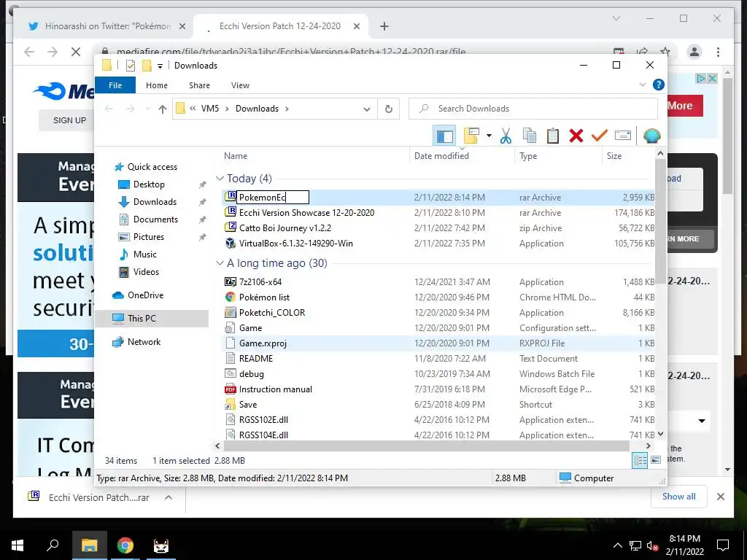Click the Refresh button beside address bar
The height and width of the screenshot is (560, 747).
point(389,109)
